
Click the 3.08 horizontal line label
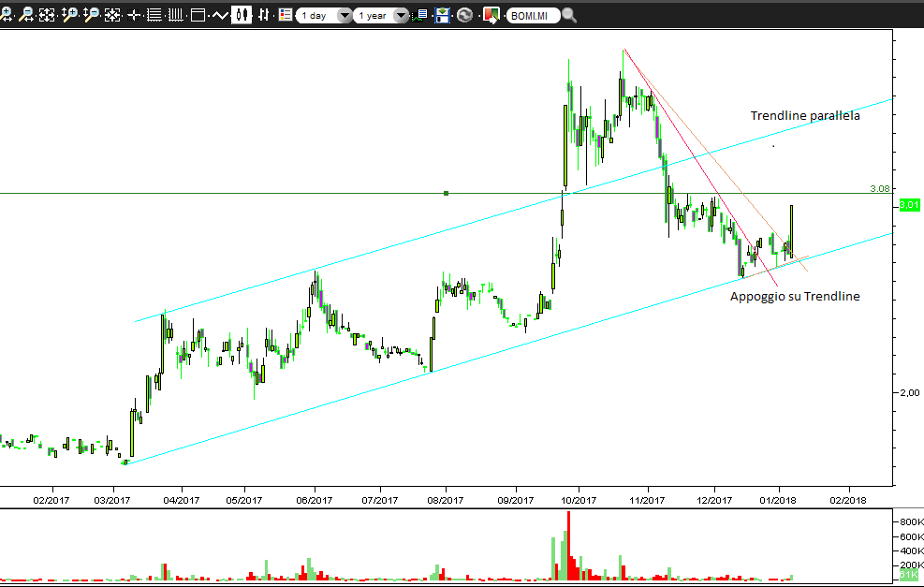pyautogui.click(x=880, y=188)
